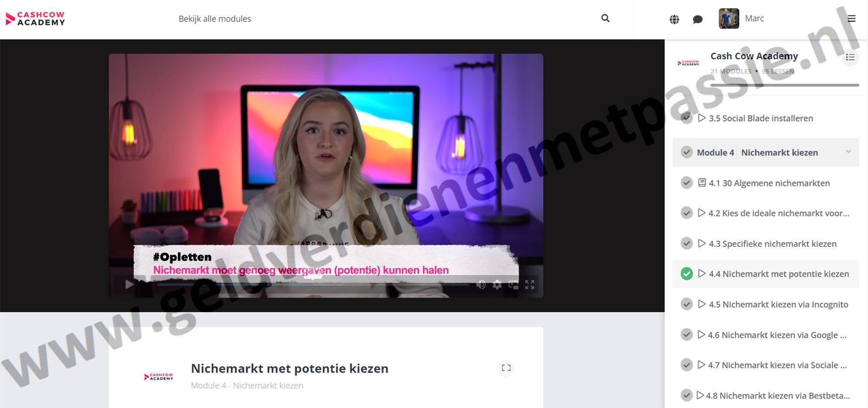Open the hamburger menu
Screen dimensions: 868x408
pos(851,19)
